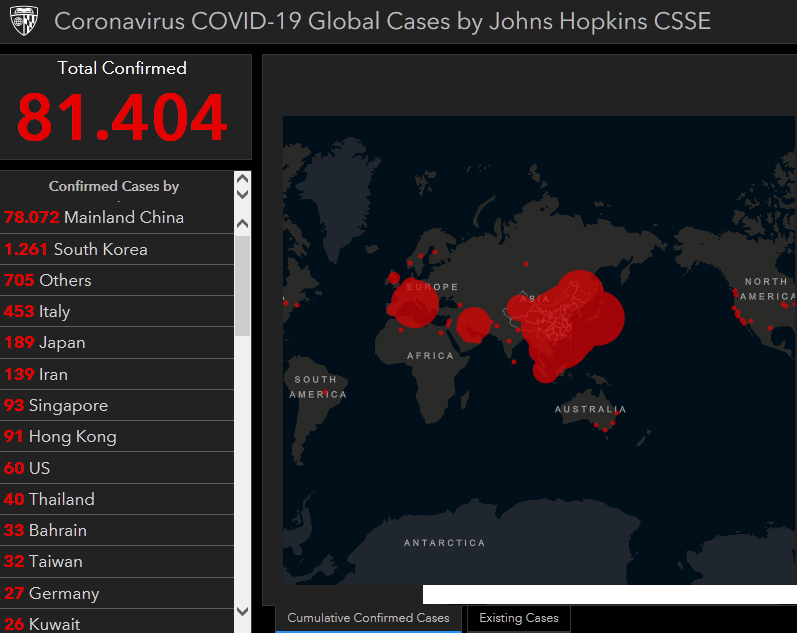Select Singapore row with 93 cases
797x633 pixels.
pyautogui.click(x=117, y=405)
